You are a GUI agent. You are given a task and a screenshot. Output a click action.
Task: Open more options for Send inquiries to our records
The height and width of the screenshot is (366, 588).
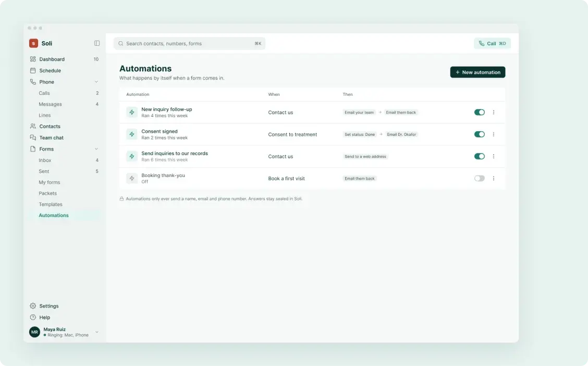pos(494,156)
